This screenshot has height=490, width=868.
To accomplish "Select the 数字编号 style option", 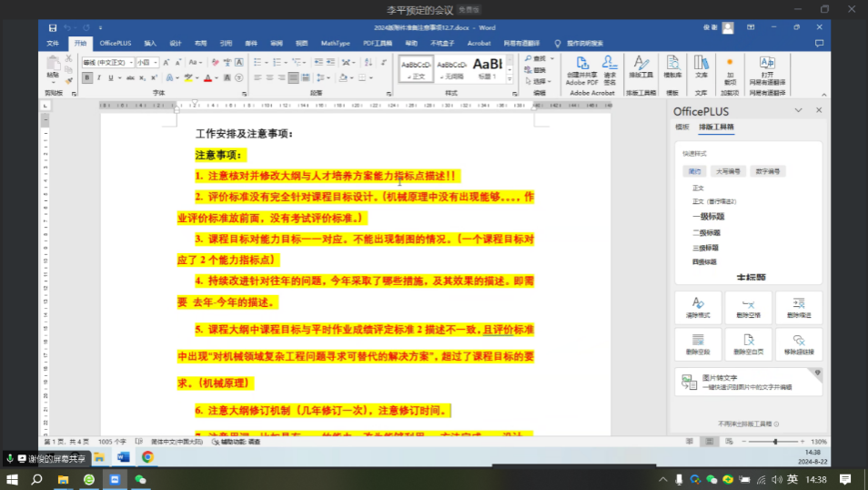I will tap(768, 171).
